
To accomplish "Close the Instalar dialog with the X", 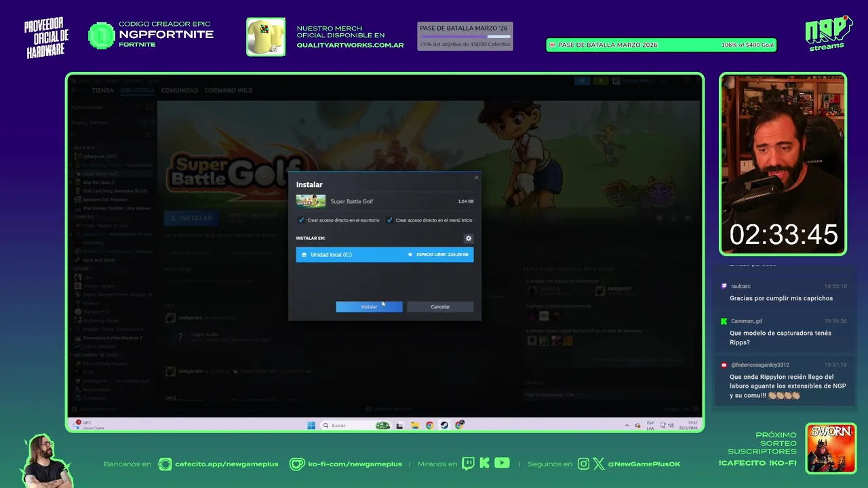I will point(476,178).
